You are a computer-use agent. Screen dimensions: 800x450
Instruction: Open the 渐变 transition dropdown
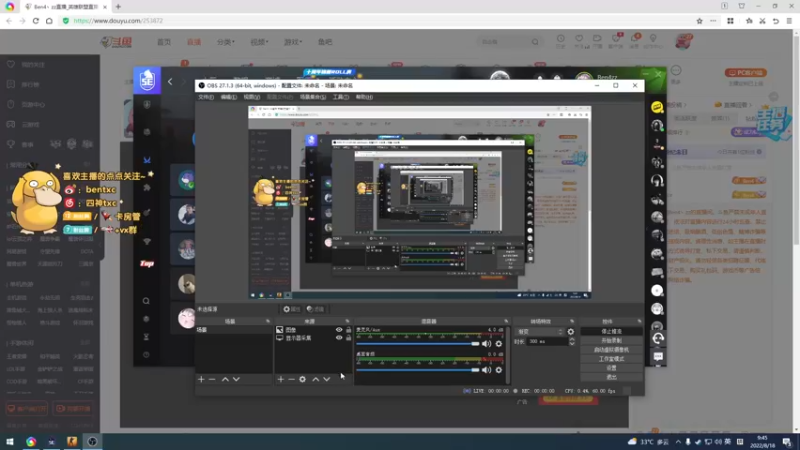(x=539, y=332)
